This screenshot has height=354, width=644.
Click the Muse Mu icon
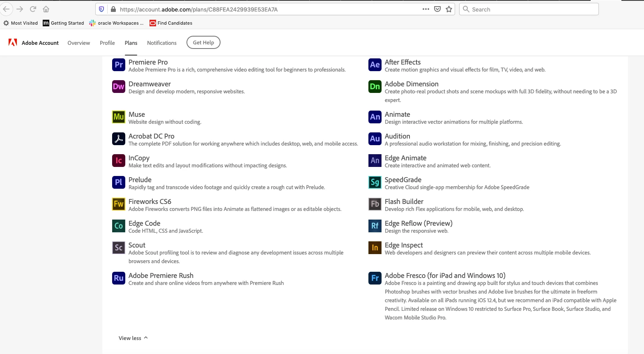pyautogui.click(x=119, y=117)
